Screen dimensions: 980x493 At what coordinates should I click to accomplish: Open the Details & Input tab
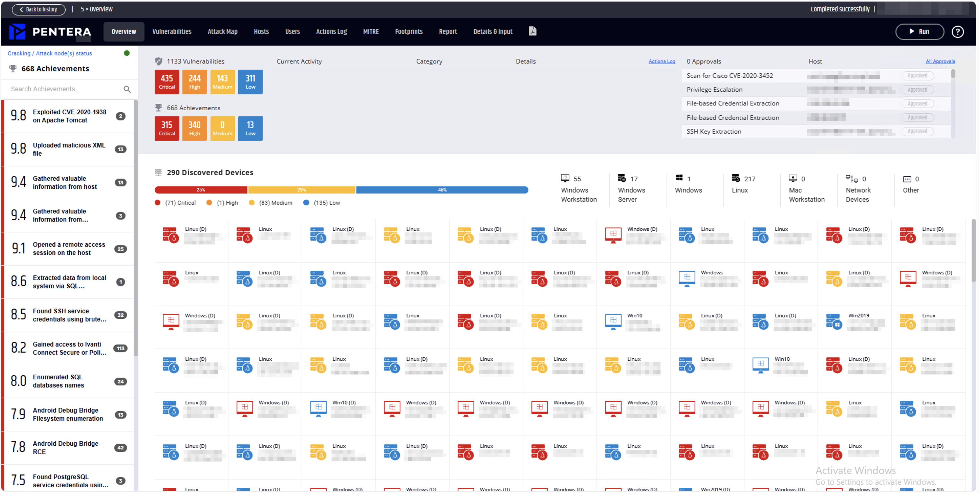click(x=493, y=31)
